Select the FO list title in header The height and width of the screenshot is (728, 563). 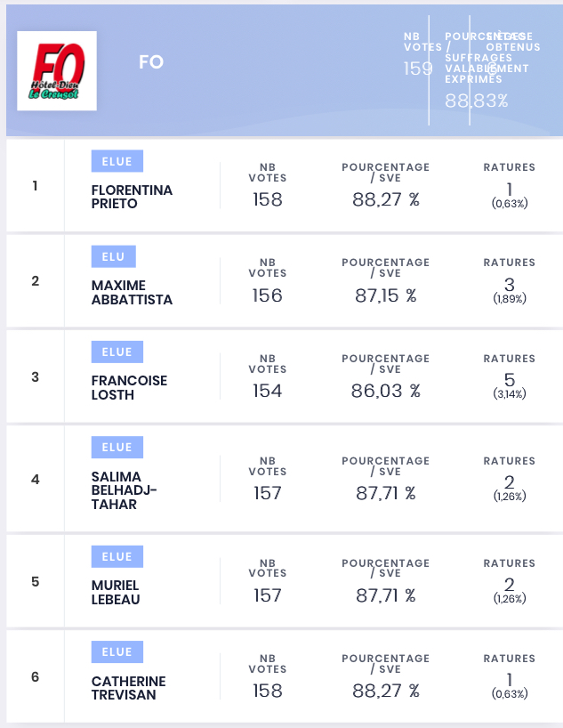tap(151, 61)
